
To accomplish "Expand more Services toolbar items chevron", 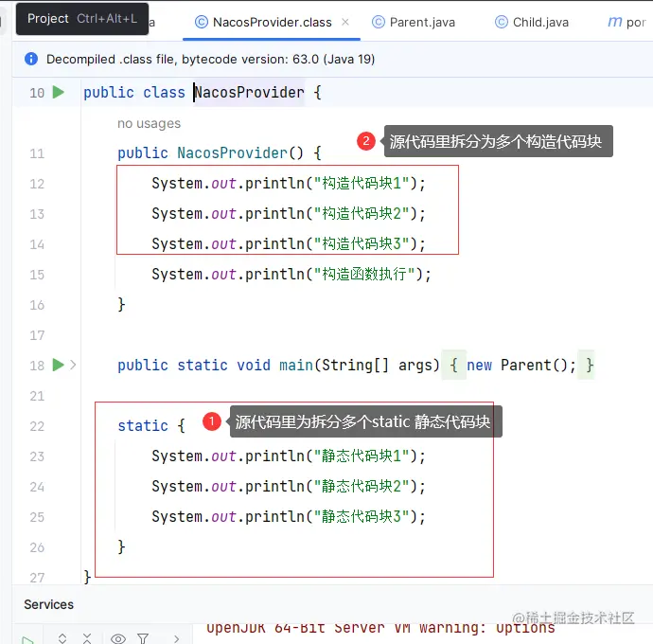I will 177,638.
